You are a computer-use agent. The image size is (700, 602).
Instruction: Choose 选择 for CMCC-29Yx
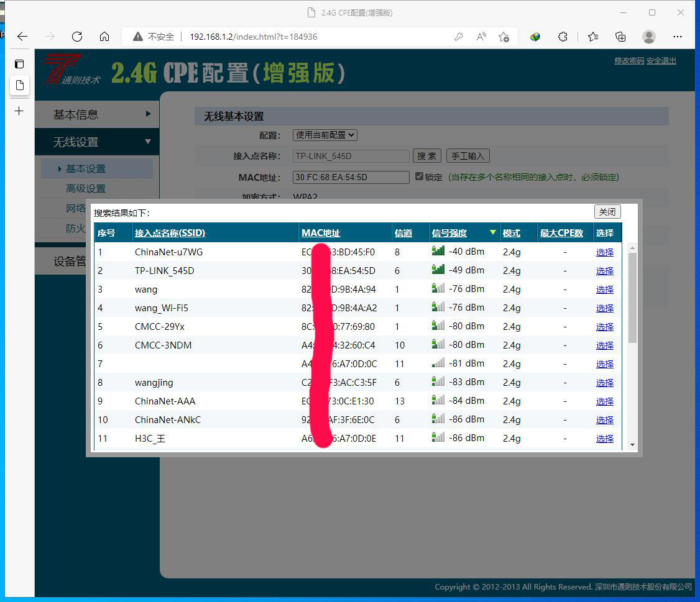point(604,327)
